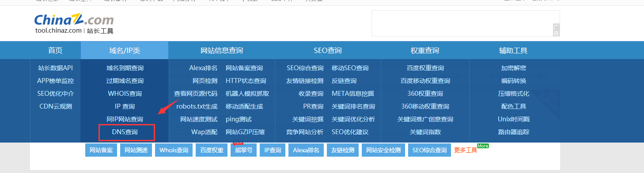Open 网站速度测试 link
Image resolution: width=644 pixels, height=173 pixels.
199,119
